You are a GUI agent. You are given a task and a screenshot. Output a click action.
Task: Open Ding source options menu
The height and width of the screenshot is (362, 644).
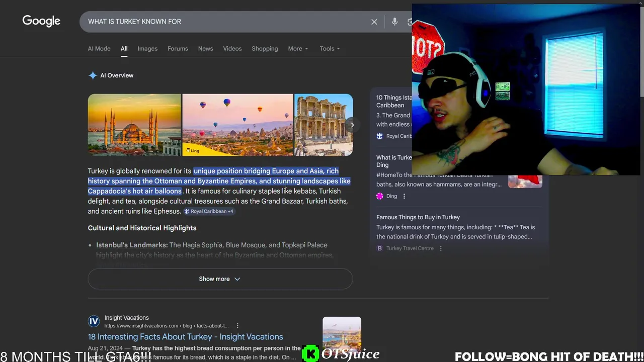(404, 196)
